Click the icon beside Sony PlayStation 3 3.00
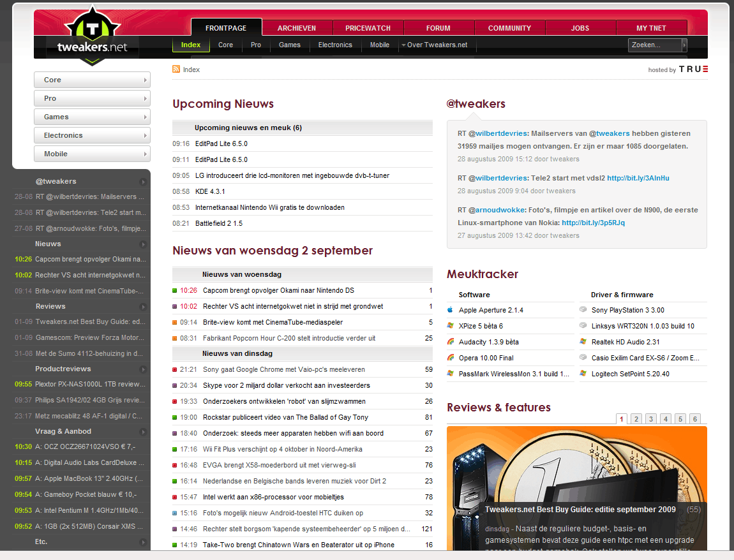 583,309
